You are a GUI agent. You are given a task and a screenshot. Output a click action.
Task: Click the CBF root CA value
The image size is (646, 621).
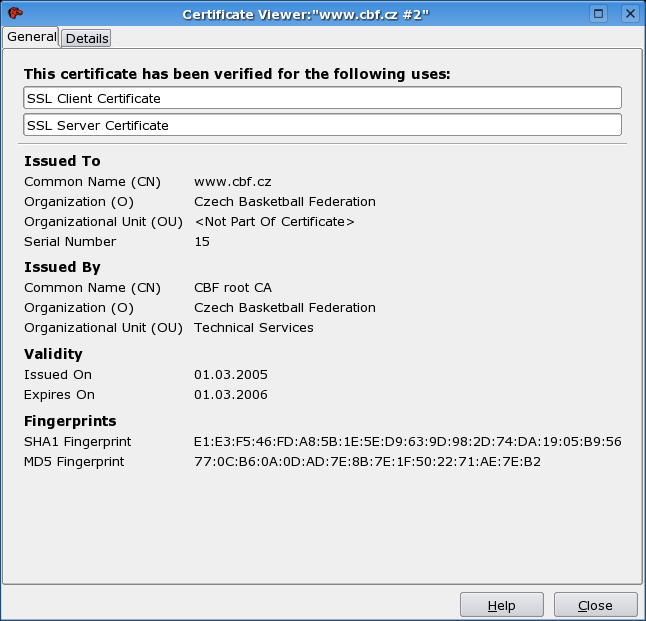tap(233, 288)
